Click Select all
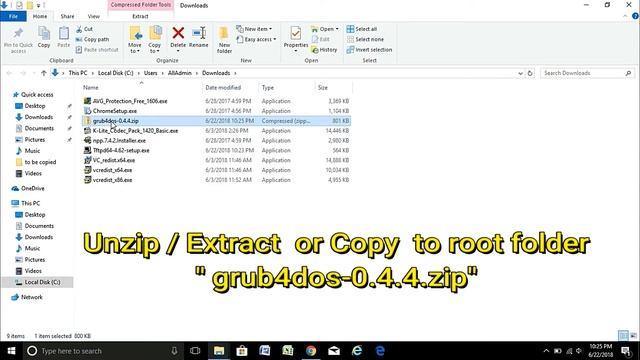Screen dimensions: 640x360 click(x=362, y=29)
